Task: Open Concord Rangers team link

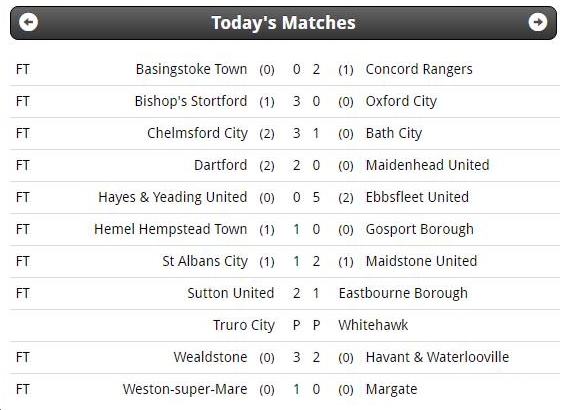Action: [419, 69]
